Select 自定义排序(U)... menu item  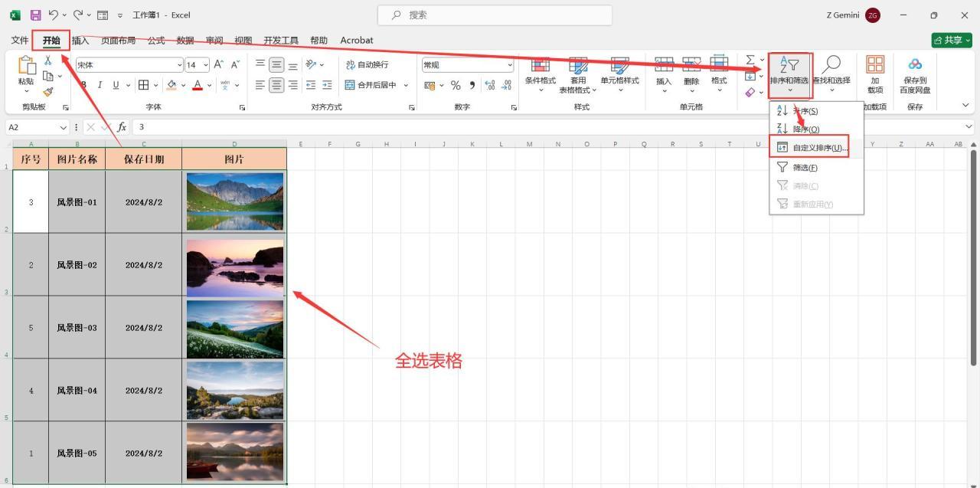[816, 148]
